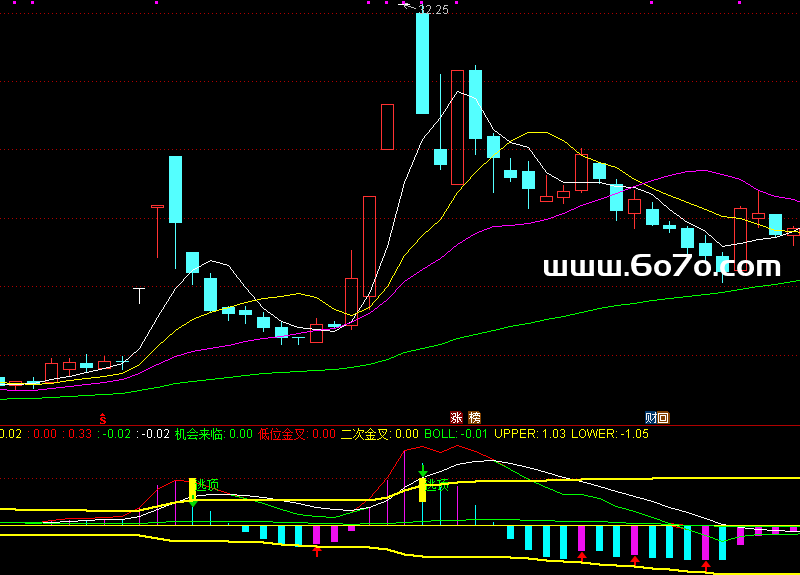The image size is (800, 575).
Task: Open the 榜 marker icon
Action: pos(474,417)
